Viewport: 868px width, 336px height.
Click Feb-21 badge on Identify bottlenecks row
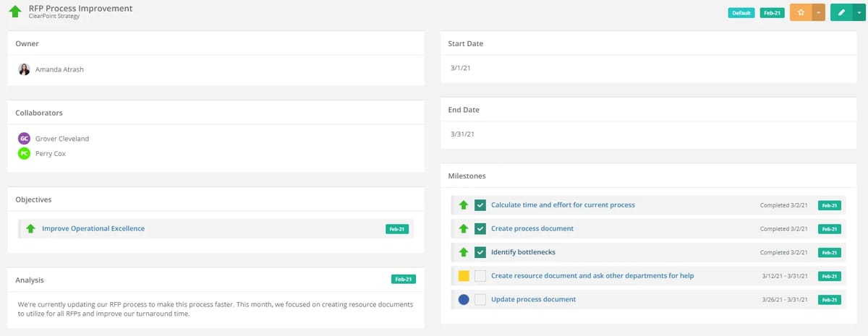pyautogui.click(x=830, y=252)
